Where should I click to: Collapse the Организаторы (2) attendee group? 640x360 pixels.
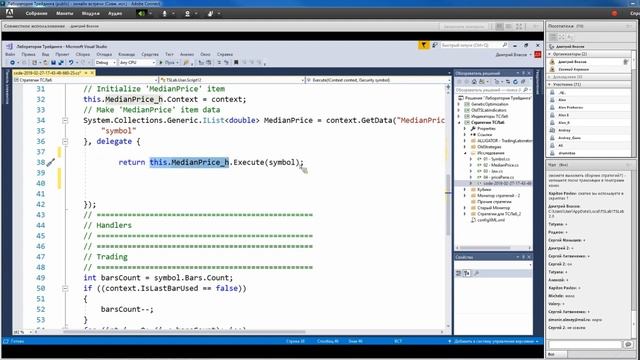[x=550, y=54]
